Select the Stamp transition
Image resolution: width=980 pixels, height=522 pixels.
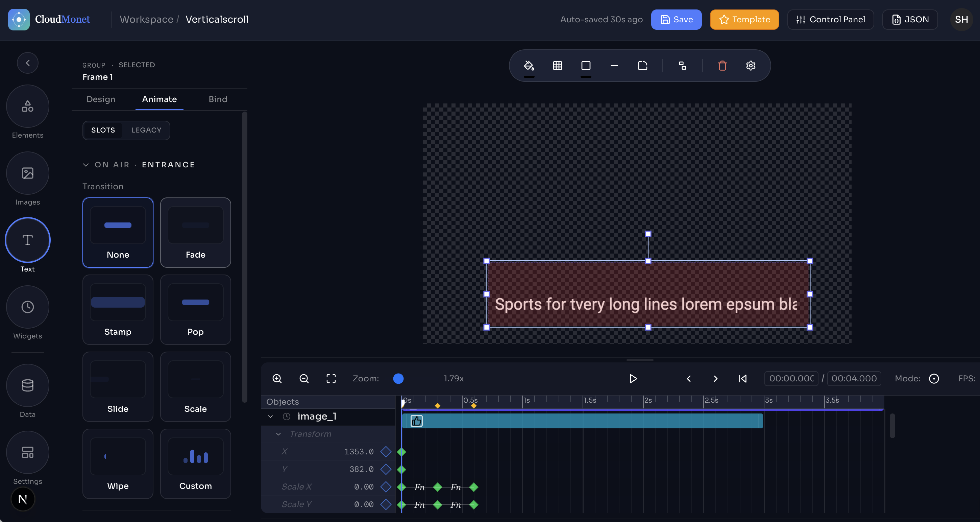tap(118, 310)
